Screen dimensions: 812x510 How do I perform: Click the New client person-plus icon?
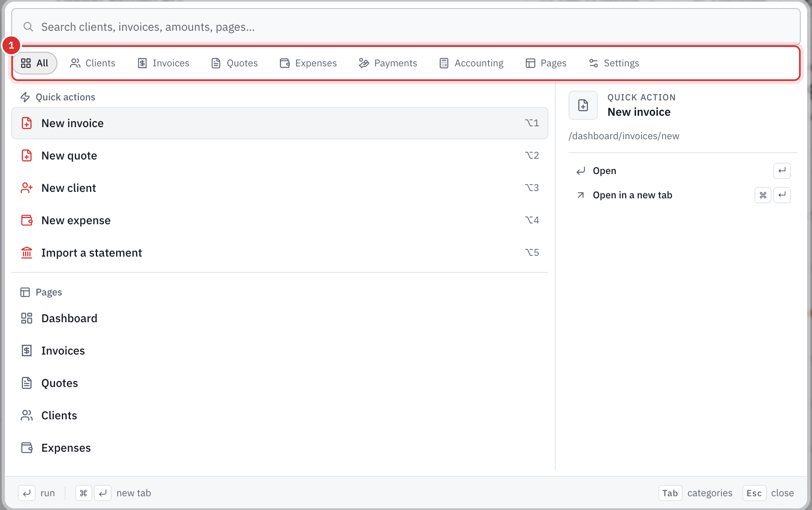coord(27,188)
